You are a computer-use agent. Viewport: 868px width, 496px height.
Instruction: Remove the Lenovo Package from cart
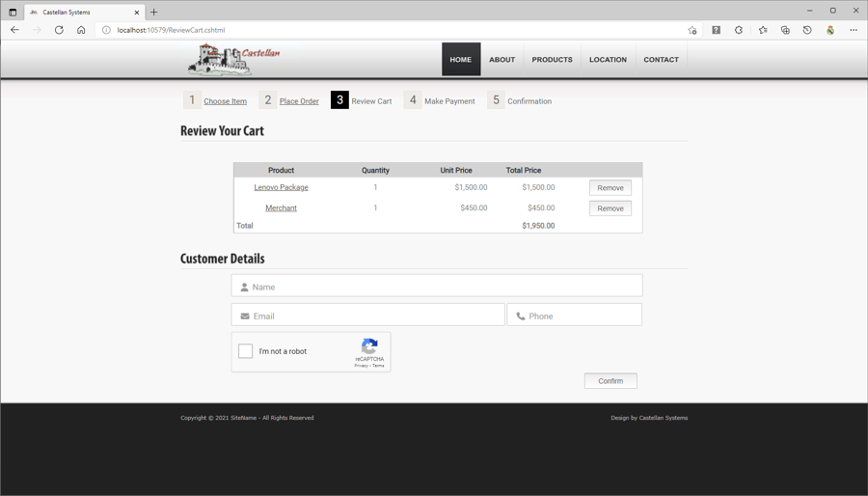click(610, 187)
